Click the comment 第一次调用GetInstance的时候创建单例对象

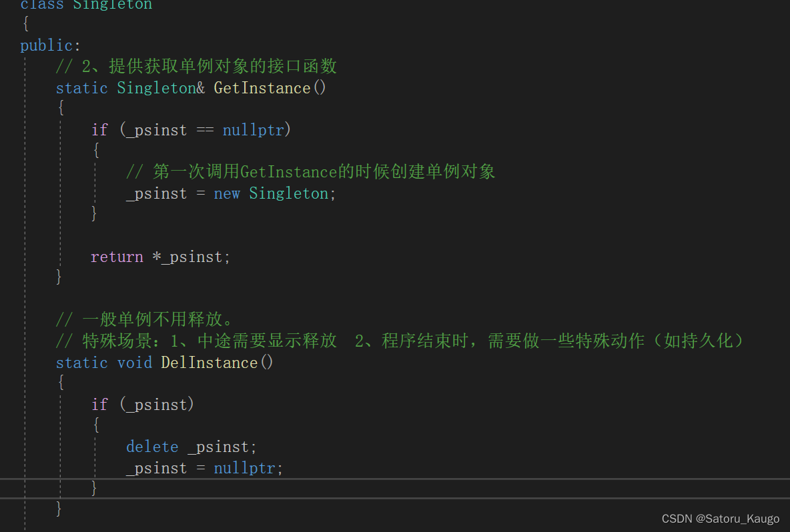[x=310, y=172]
